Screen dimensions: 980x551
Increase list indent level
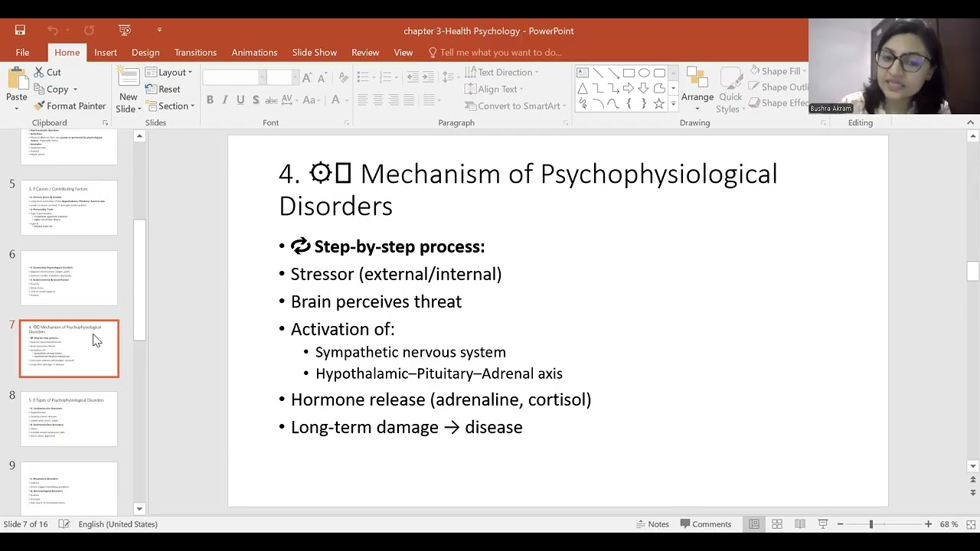[x=427, y=77]
